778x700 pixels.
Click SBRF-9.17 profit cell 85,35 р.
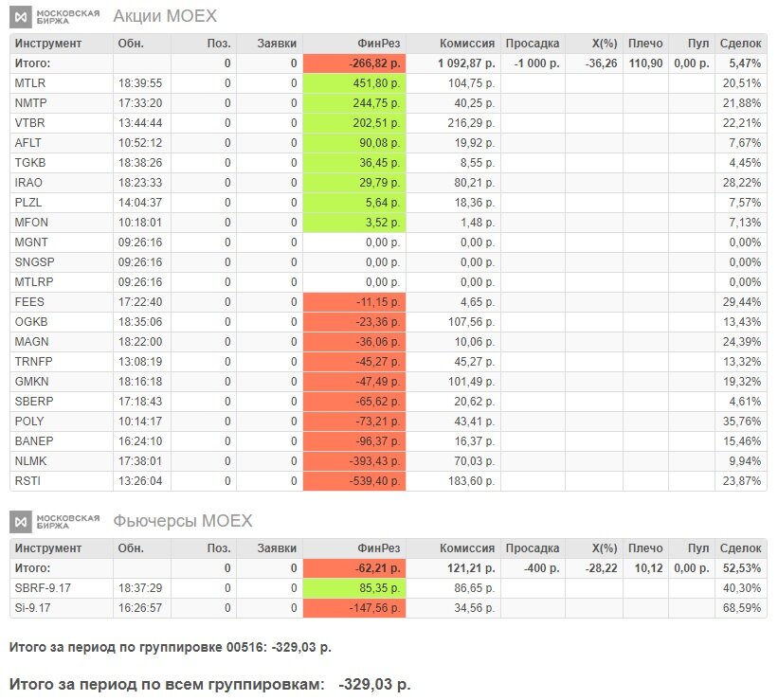[x=354, y=588]
